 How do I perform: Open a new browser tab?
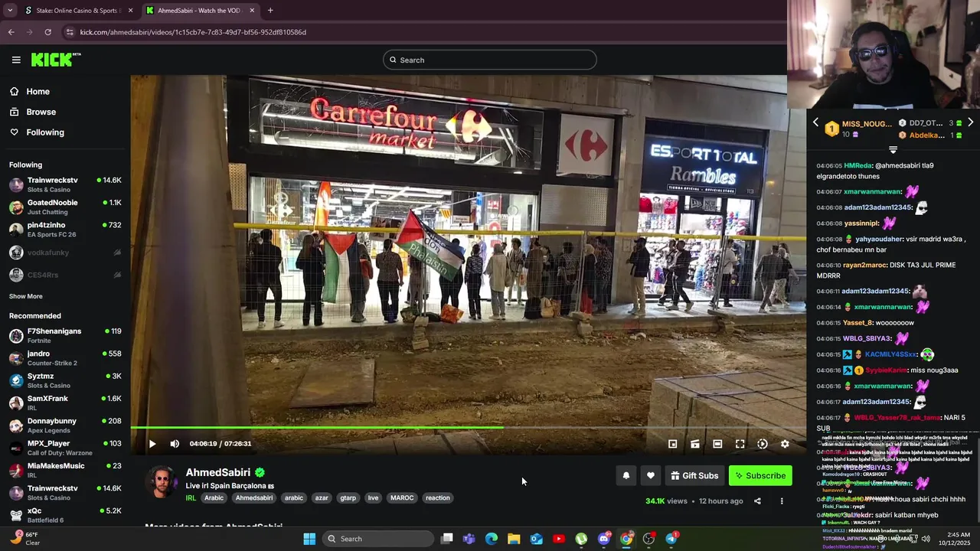(270, 11)
